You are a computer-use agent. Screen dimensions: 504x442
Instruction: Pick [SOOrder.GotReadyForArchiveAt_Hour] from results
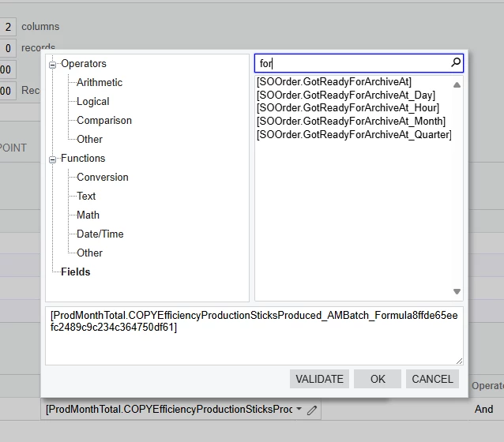pyautogui.click(x=348, y=108)
